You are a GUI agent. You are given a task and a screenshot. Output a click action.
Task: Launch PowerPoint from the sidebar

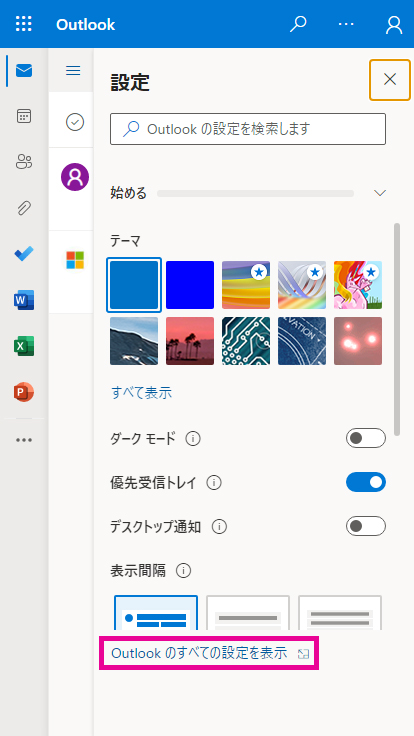tap(23, 392)
